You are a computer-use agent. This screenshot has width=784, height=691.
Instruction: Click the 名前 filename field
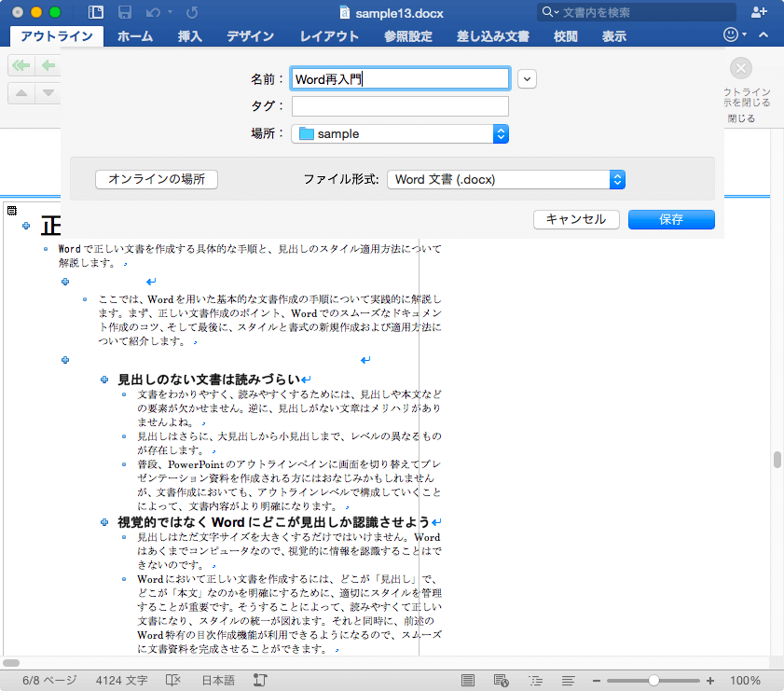[x=400, y=79]
